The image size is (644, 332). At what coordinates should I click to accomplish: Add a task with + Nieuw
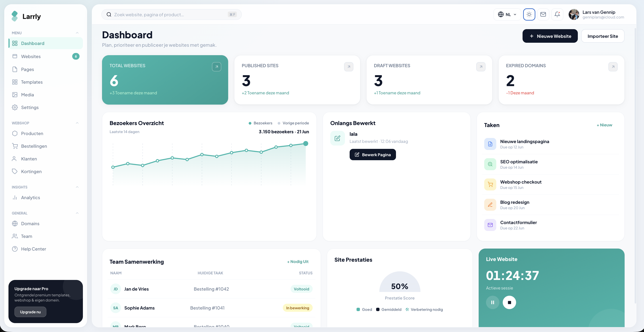click(x=604, y=125)
